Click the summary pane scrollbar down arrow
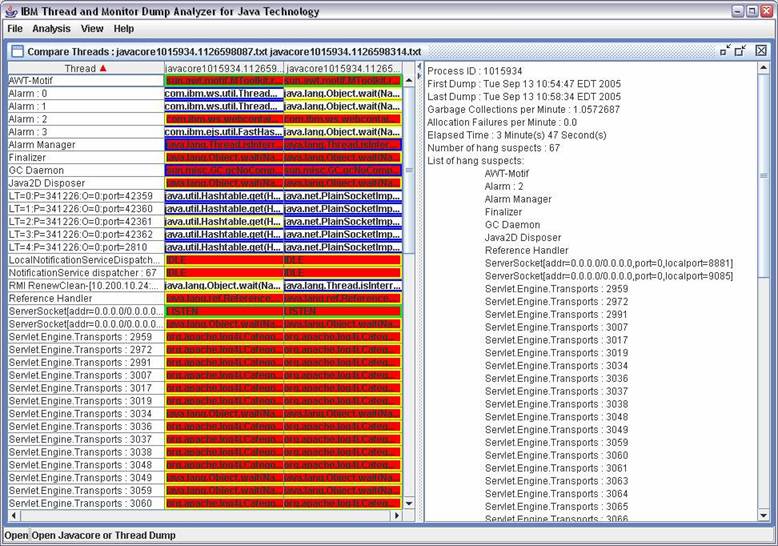This screenshot has width=778, height=546. tap(764, 516)
